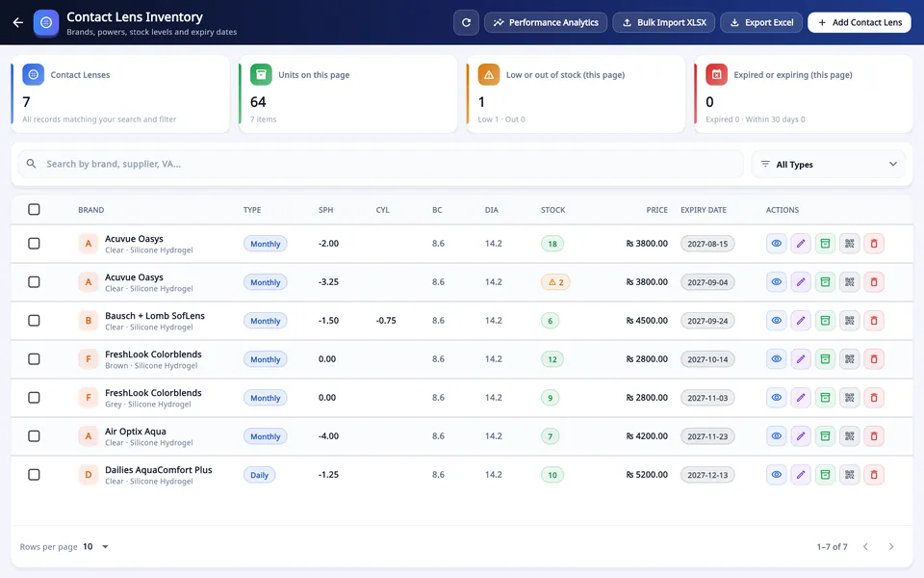Click pencil icon for Acuvue Oasys -3.25

pyautogui.click(x=801, y=282)
